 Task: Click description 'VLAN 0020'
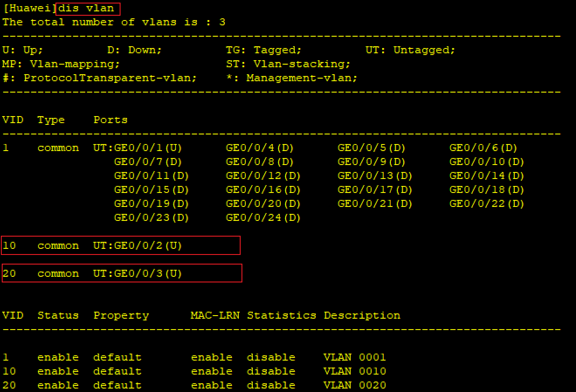pyautogui.click(x=355, y=385)
